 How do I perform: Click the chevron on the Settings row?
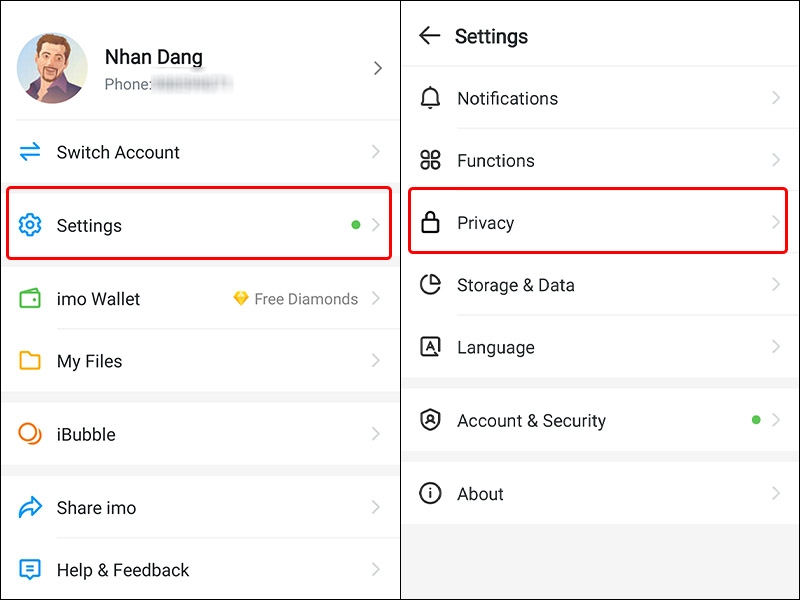coord(376,224)
